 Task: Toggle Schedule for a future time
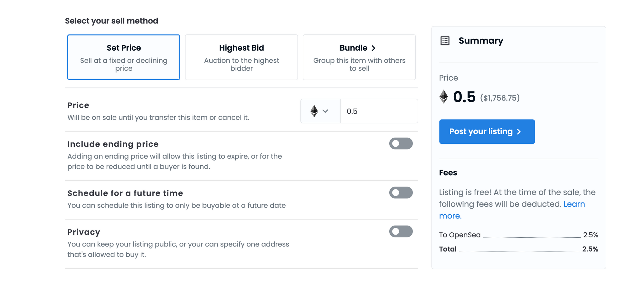pyautogui.click(x=401, y=193)
